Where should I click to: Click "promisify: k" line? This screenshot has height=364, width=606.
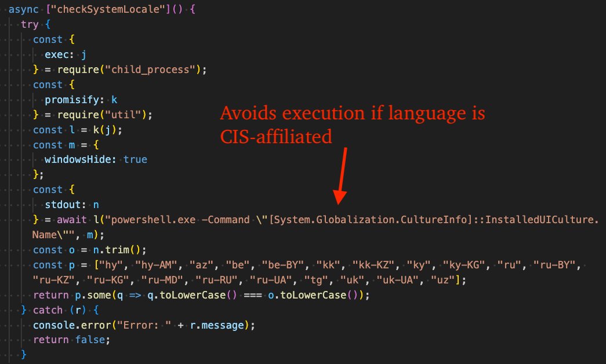click(x=81, y=100)
